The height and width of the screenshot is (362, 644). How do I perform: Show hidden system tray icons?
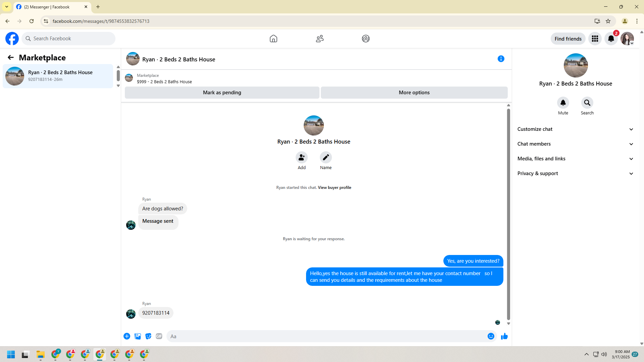pos(587,354)
